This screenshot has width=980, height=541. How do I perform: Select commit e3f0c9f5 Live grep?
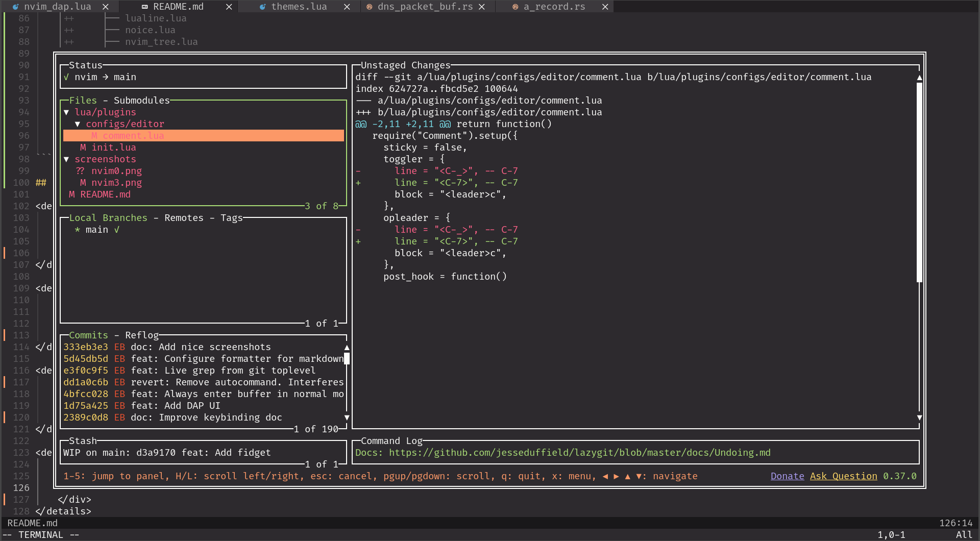click(x=203, y=371)
